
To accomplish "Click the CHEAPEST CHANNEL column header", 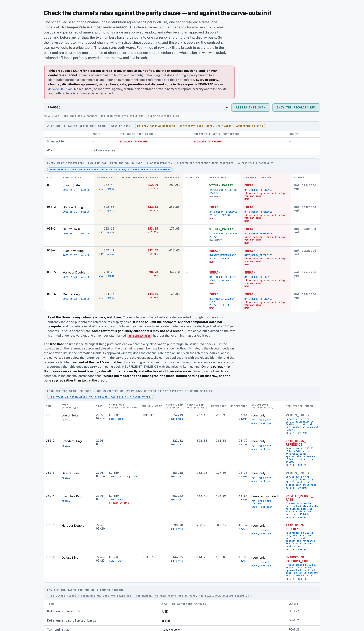I will 258,178.
